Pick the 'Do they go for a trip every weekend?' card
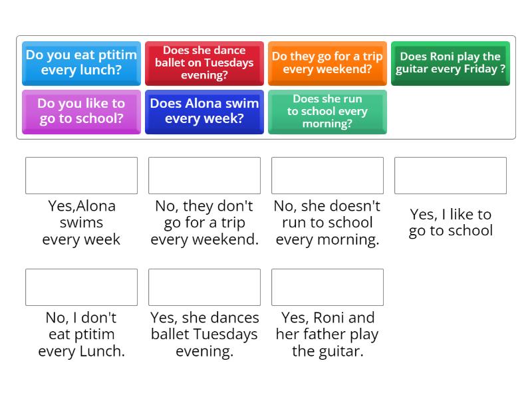The height and width of the screenshot is (399, 532). click(x=327, y=65)
